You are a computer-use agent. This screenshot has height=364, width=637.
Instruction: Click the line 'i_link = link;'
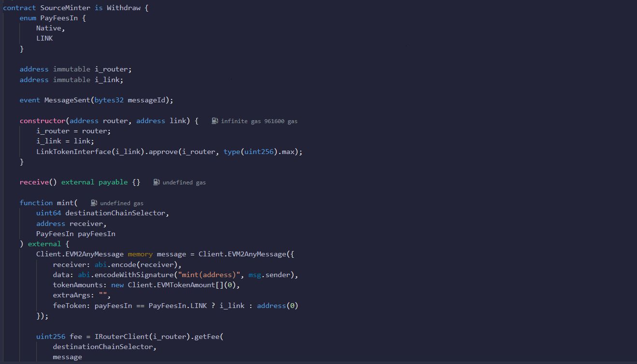[x=65, y=141]
